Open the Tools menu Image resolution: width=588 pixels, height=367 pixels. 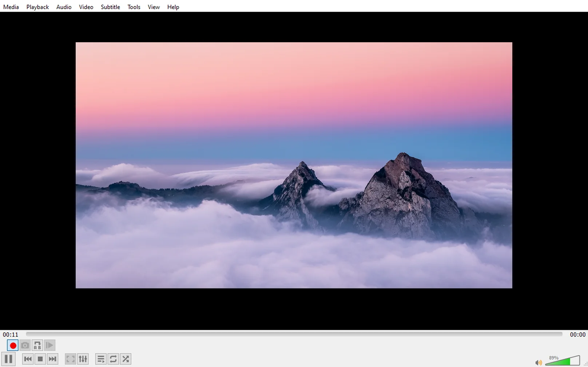pos(134,7)
